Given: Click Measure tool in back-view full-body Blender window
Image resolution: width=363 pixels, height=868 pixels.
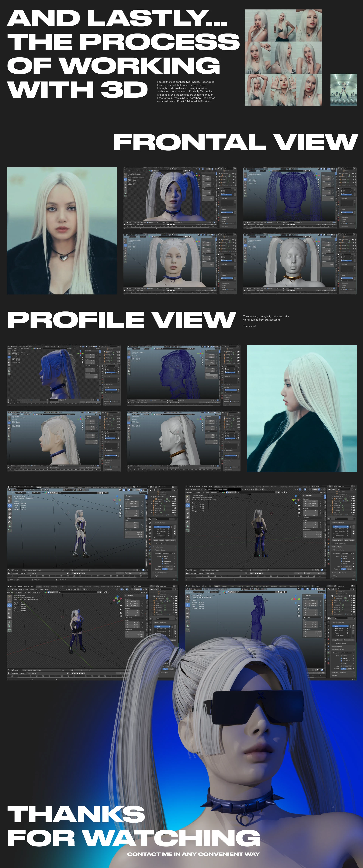Looking at the screenshot, I should coord(188,526).
